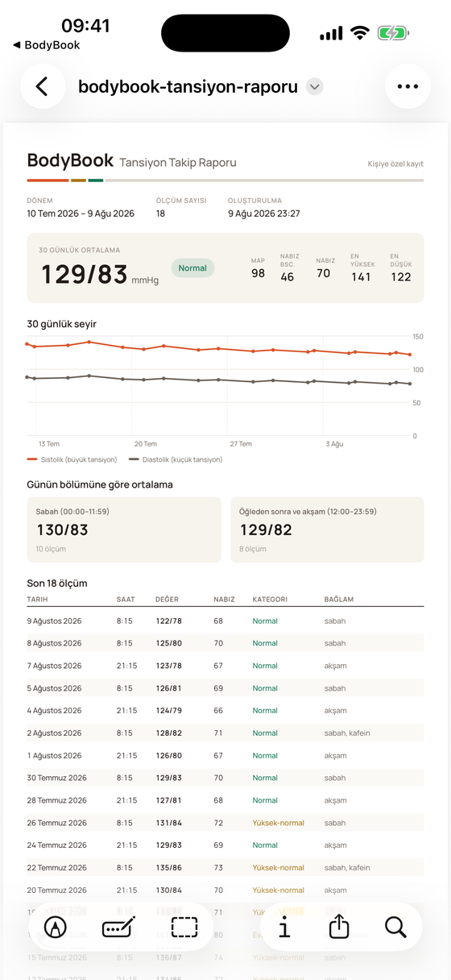
Task: Select the NABIZ value 70 in summary
Action: [324, 274]
